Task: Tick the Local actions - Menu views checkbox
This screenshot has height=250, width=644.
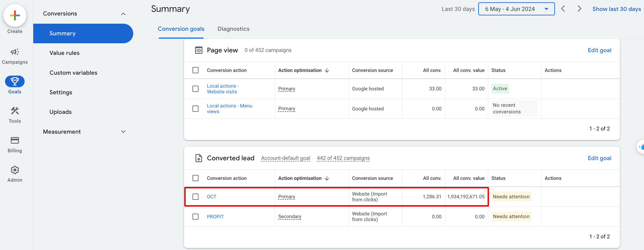Action: [195, 109]
